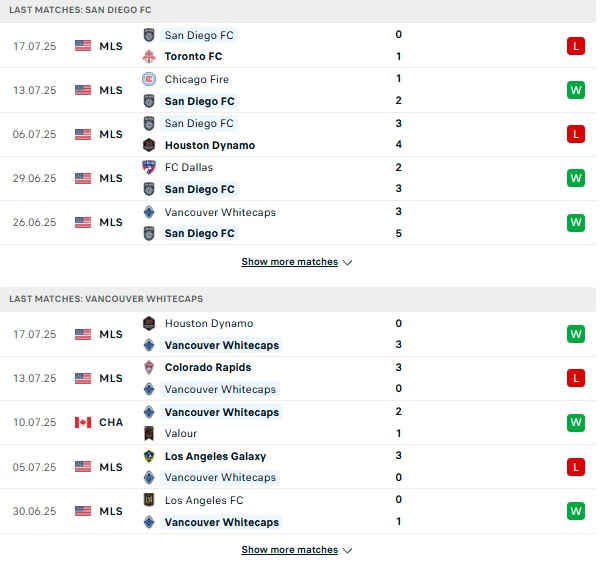The height and width of the screenshot is (563, 603).
Task: Click the FC Dallas crest icon
Action: pos(149,167)
